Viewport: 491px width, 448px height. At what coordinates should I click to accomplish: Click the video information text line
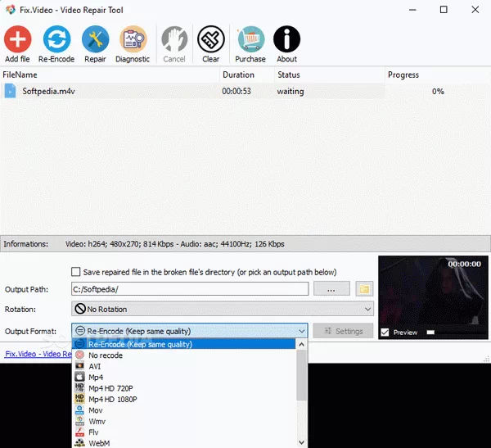click(x=175, y=244)
